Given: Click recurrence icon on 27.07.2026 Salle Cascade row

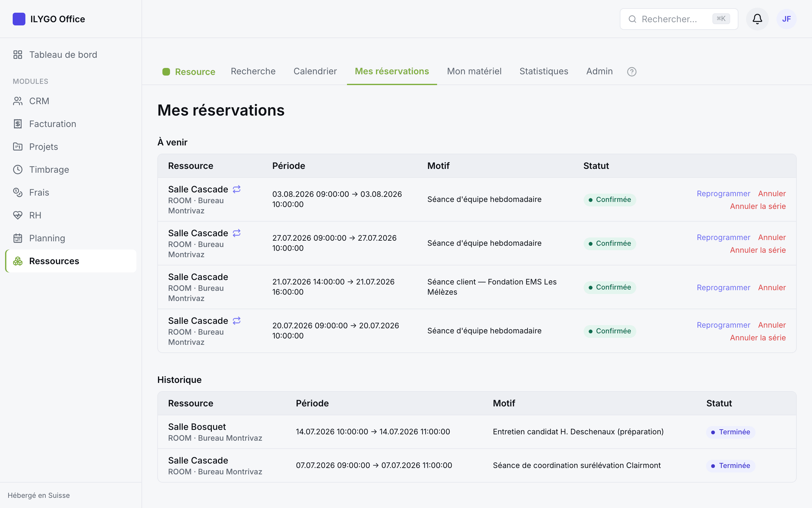Looking at the screenshot, I should [237, 233].
